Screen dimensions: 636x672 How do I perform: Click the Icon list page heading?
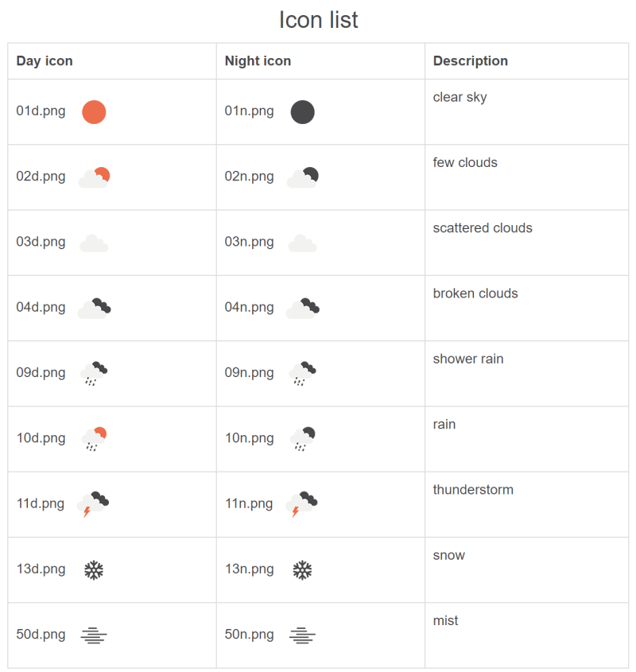[x=318, y=20]
